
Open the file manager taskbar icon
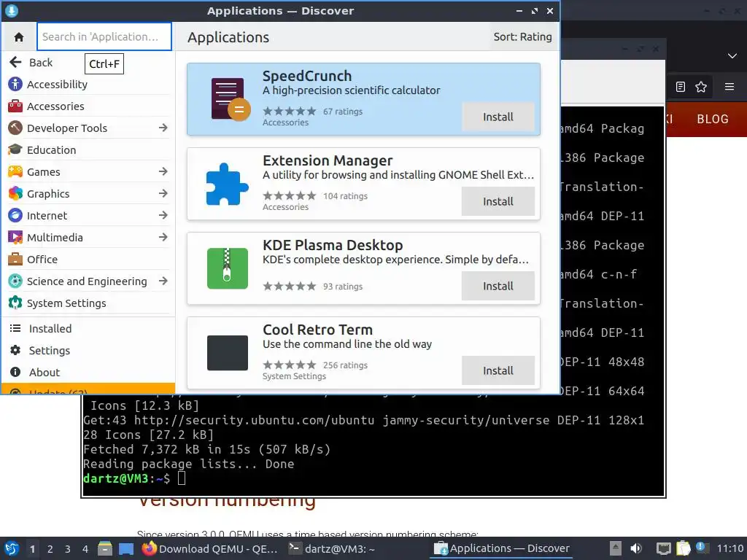[x=105, y=548]
